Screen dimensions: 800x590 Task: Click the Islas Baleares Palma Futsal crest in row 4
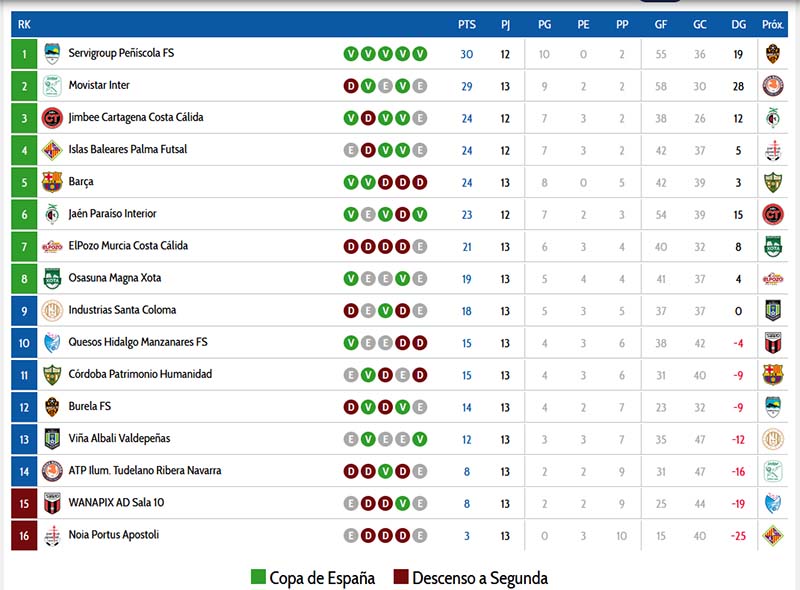pos(52,150)
